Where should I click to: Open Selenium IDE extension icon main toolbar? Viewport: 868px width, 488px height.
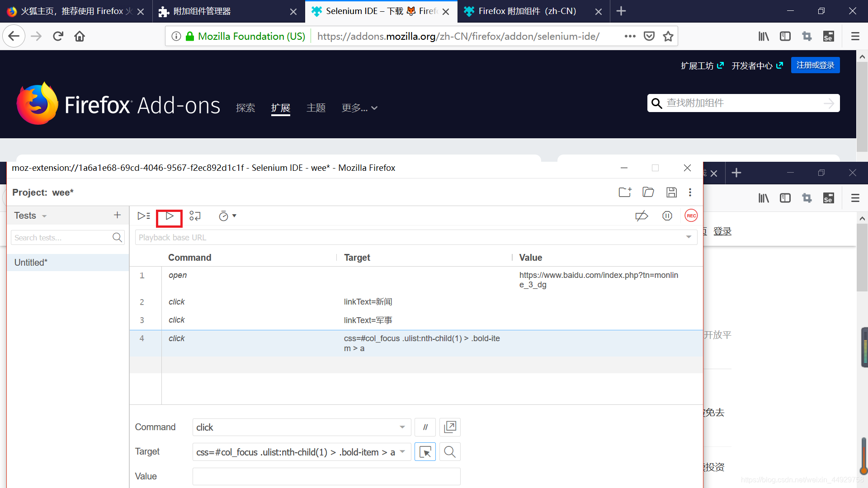[829, 36]
